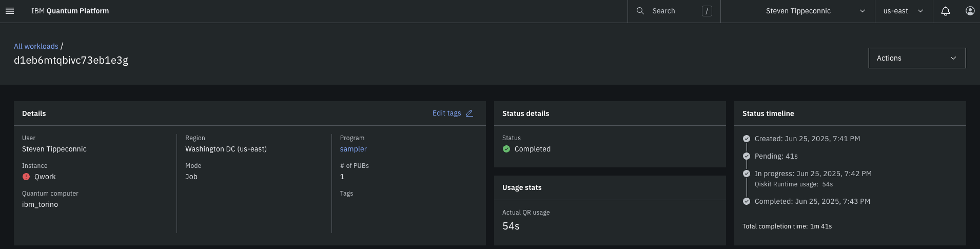
Task: Click the Pending timeline checkmark icon
Action: pyautogui.click(x=747, y=156)
